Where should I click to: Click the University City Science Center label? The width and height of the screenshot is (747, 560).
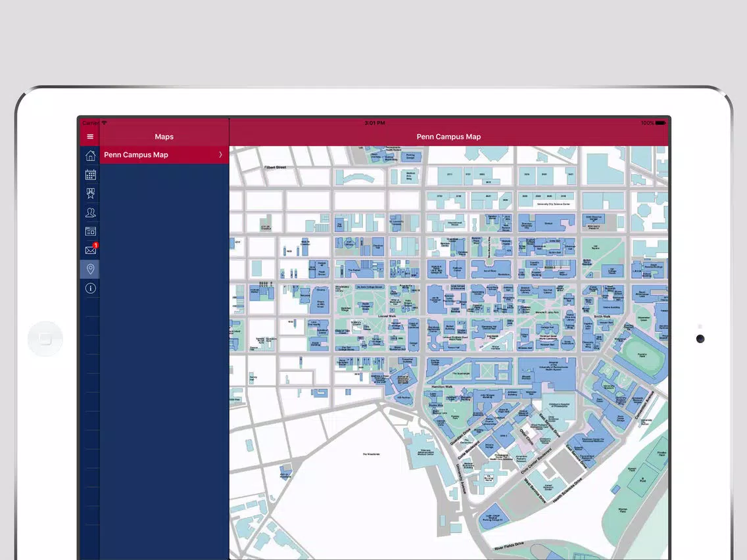(x=554, y=204)
